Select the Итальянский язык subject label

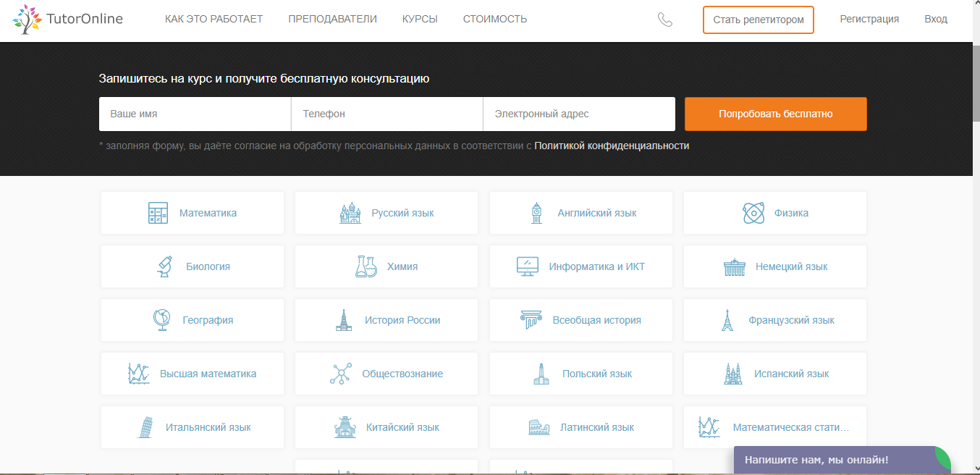pos(208,427)
